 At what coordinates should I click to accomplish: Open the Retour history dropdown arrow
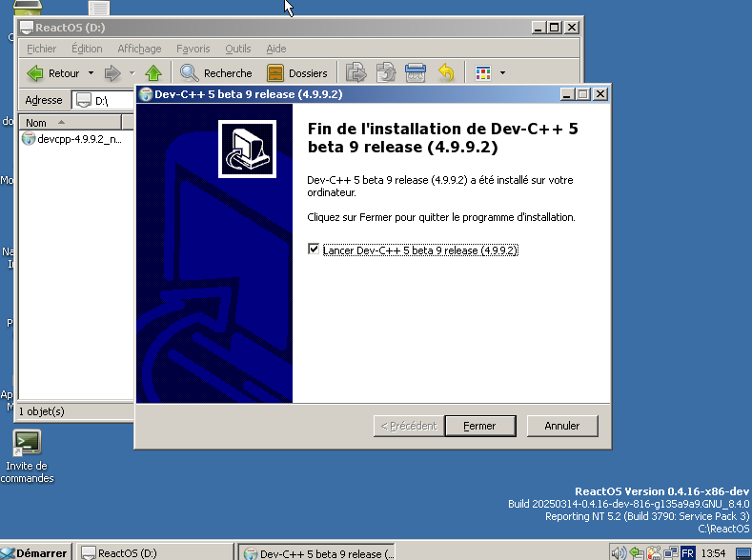(x=91, y=73)
